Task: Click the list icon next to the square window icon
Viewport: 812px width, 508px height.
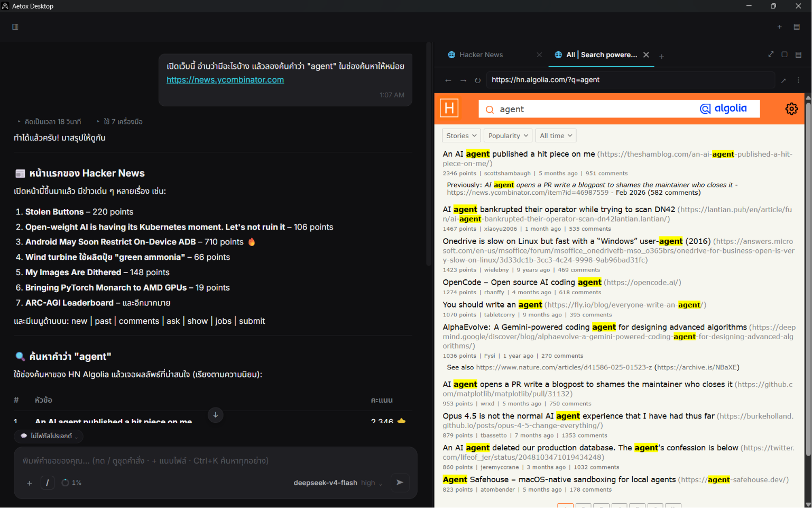Action: click(798, 55)
